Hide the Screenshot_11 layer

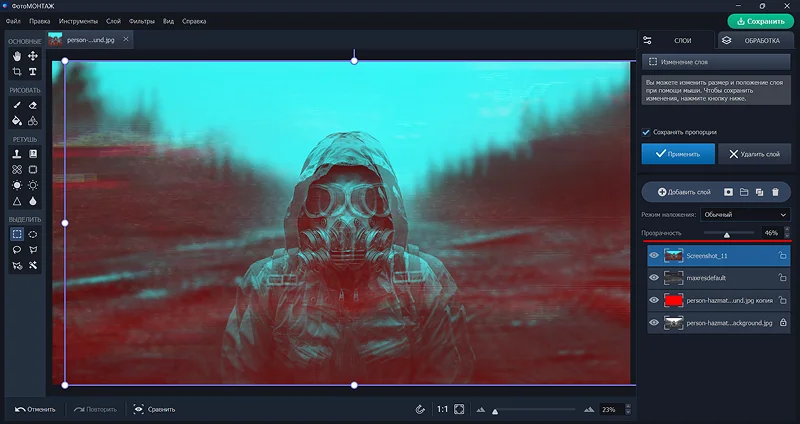[654, 255]
